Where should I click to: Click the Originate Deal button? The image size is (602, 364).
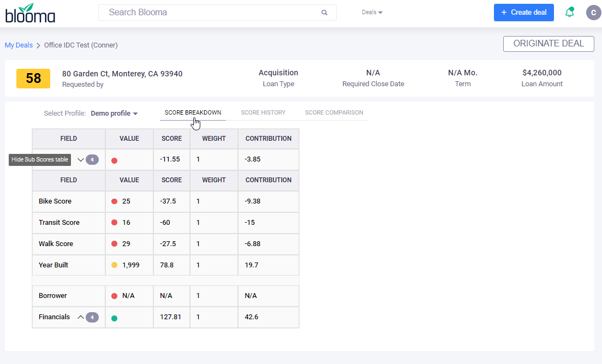(549, 44)
